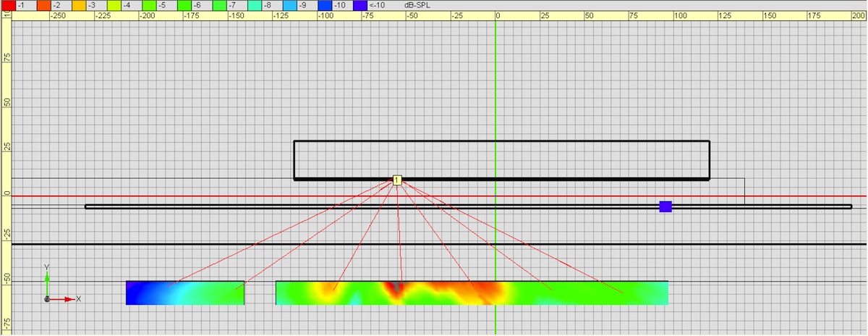The height and width of the screenshot is (336, 868).
Task: Click the wide right SPL coverage map
Action: point(472,293)
